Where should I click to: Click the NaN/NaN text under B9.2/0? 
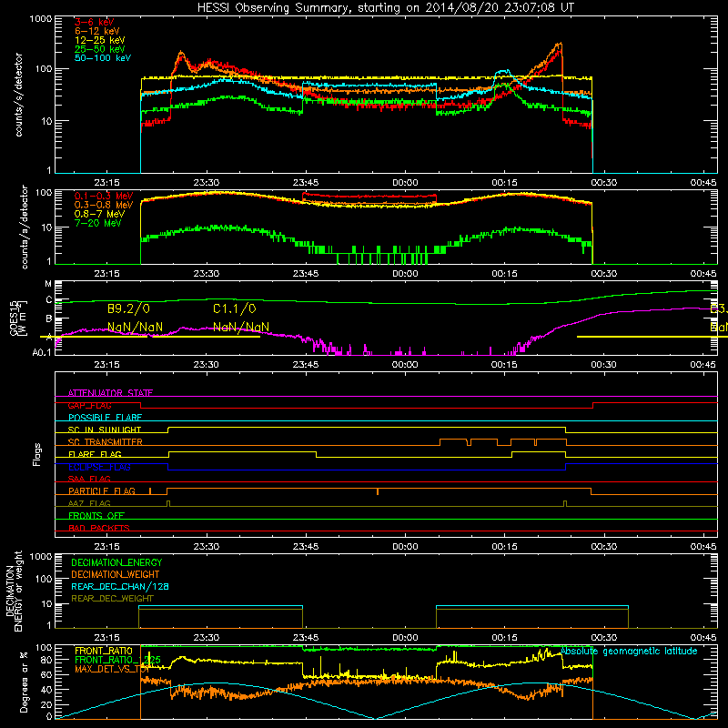(x=135, y=327)
